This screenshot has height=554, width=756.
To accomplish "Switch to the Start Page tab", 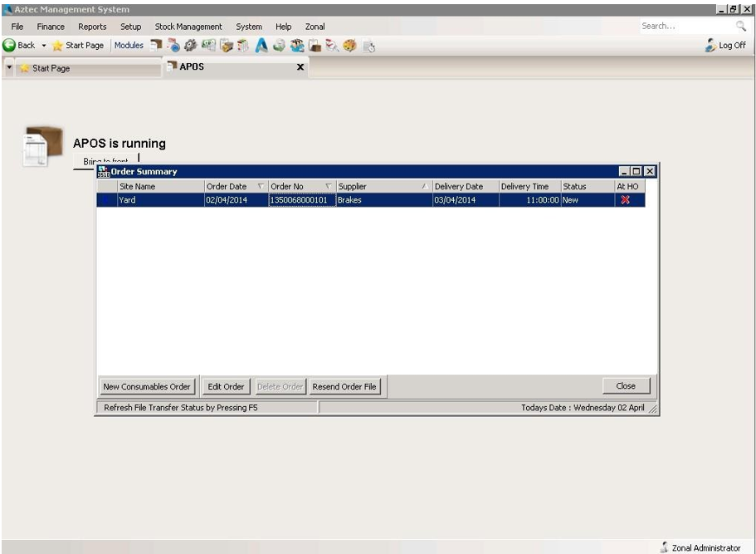I will pyautogui.click(x=51, y=69).
